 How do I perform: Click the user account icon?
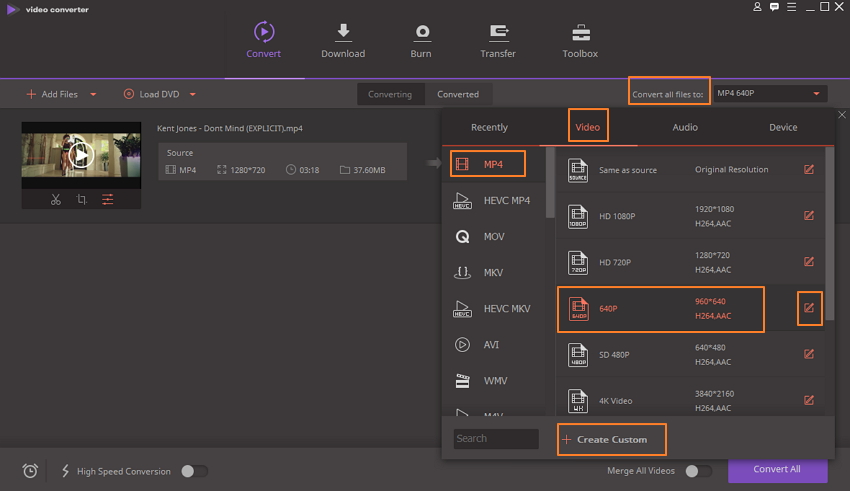pos(757,7)
